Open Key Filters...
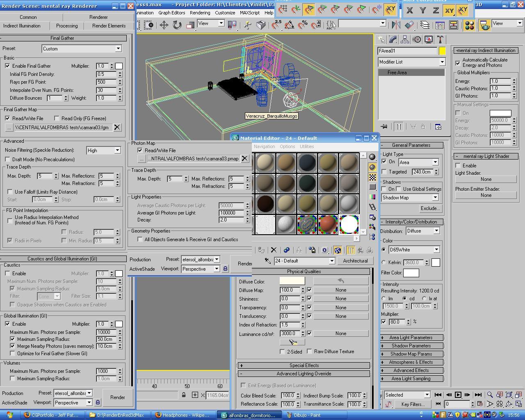The height and width of the screenshot is (420, 525). click(x=413, y=404)
